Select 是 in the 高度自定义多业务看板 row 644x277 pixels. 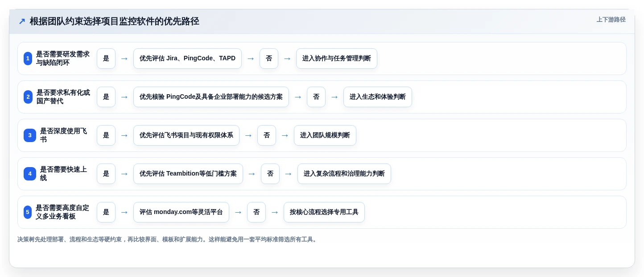pos(106,212)
